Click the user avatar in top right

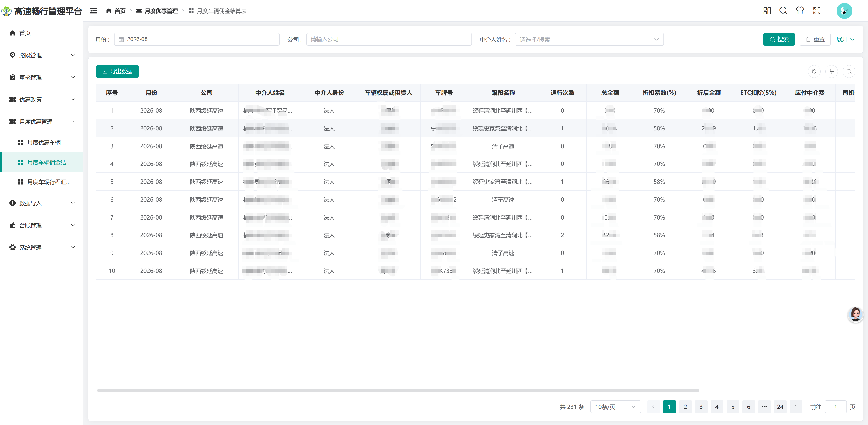[x=844, y=11]
